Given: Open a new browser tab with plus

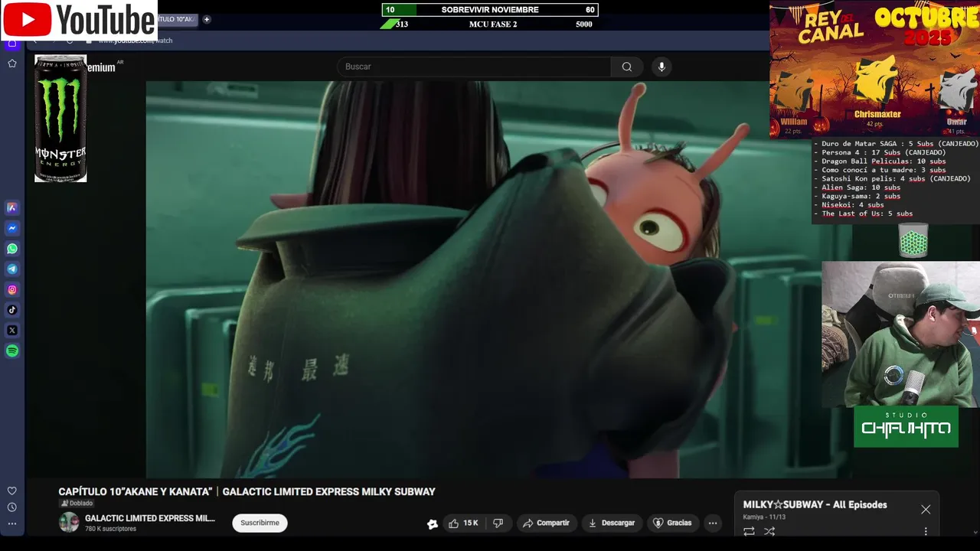Looking at the screenshot, I should coord(207,19).
